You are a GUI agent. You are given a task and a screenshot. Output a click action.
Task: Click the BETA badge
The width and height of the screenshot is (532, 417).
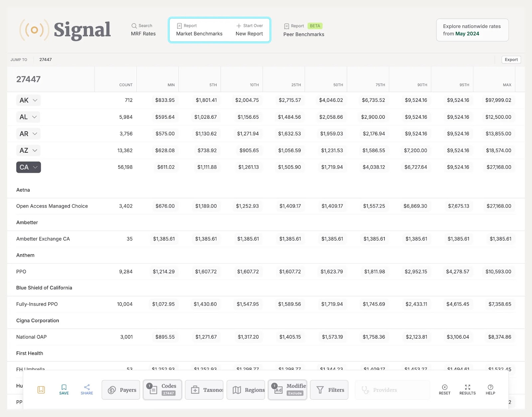pyautogui.click(x=315, y=26)
